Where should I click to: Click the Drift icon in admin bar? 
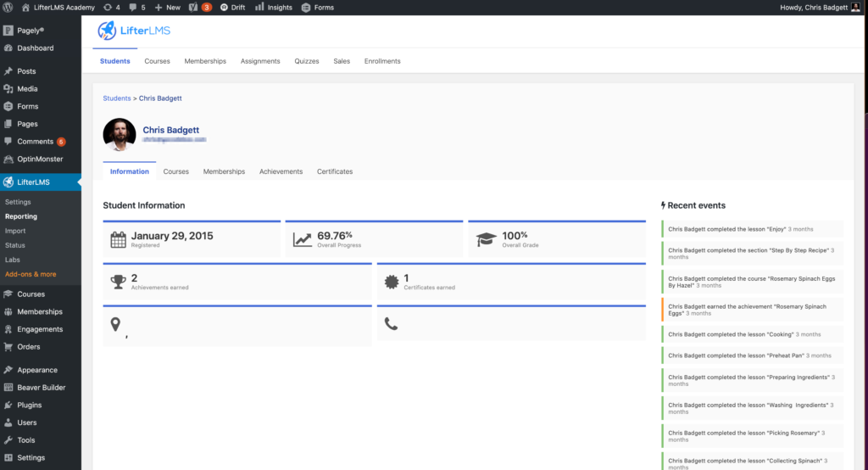224,7
